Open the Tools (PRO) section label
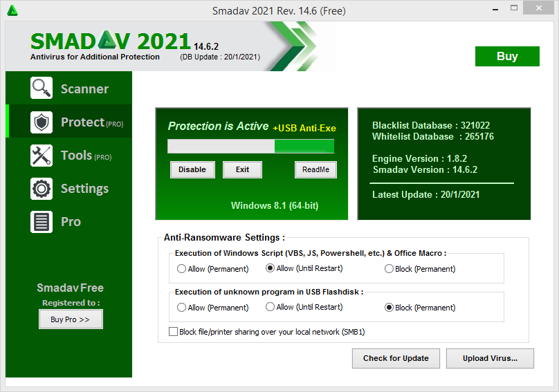Viewport: 559px width, 392px height. click(86, 156)
